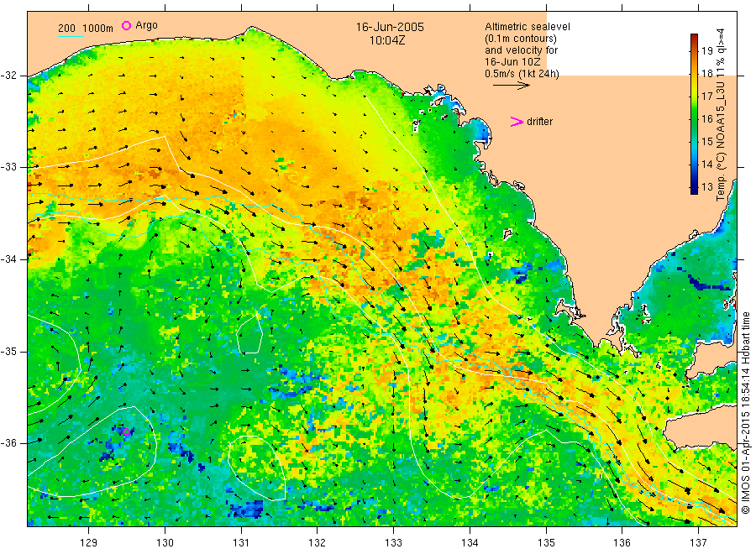This screenshot has height=554, width=756.
Task: Click the 'drifter' legend label
Action: tap(539, 122)
